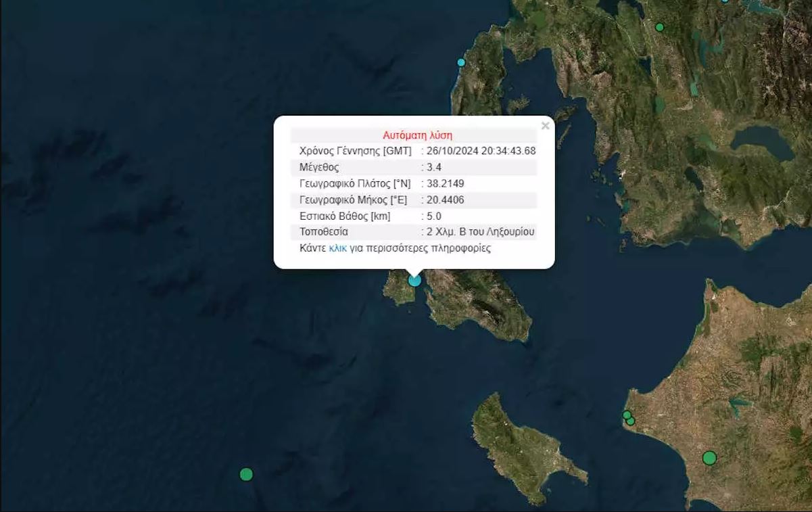Select the cyan marker on Lefkada's west coast
The image size is (812, 512).
coord(461,62)
